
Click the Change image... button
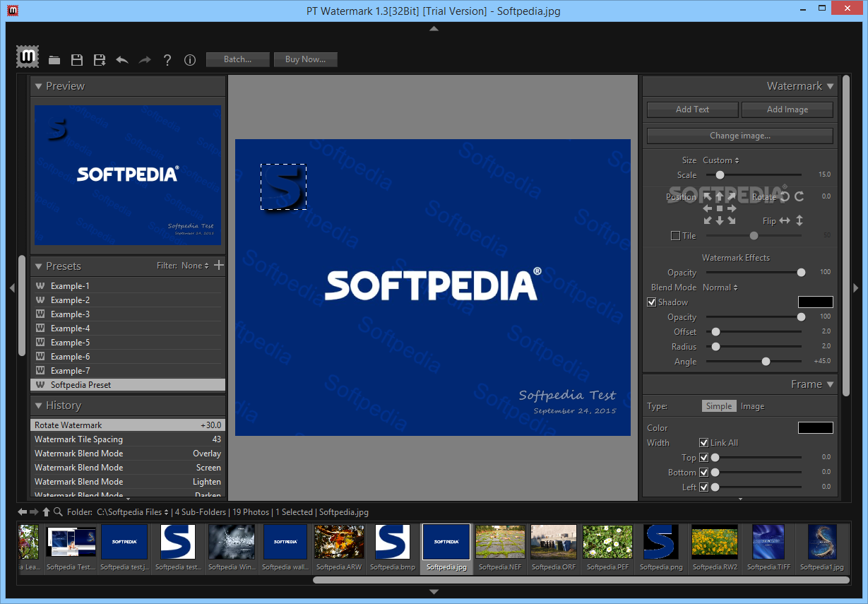point(740,136)
